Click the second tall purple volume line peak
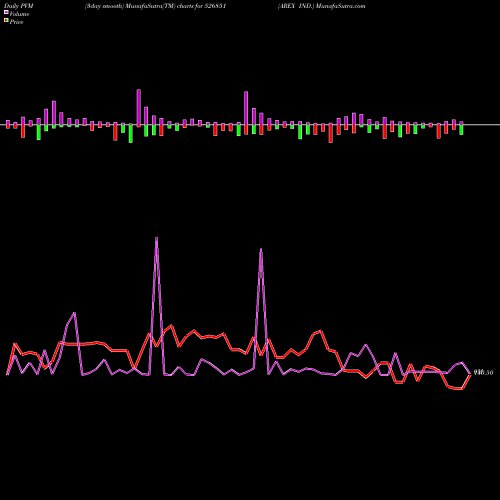500x500 pixels. click(261, 250)
